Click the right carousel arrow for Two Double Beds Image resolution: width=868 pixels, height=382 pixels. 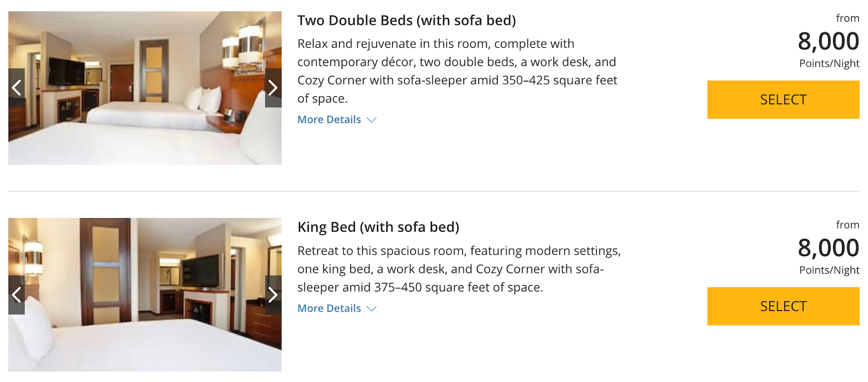273,87
